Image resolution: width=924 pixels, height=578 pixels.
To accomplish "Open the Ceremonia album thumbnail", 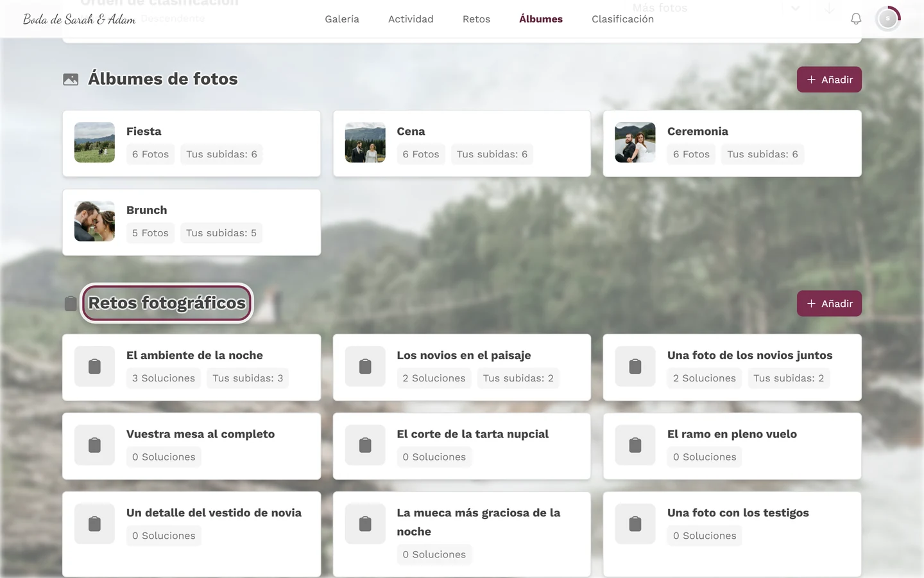I will pos(635,143).
